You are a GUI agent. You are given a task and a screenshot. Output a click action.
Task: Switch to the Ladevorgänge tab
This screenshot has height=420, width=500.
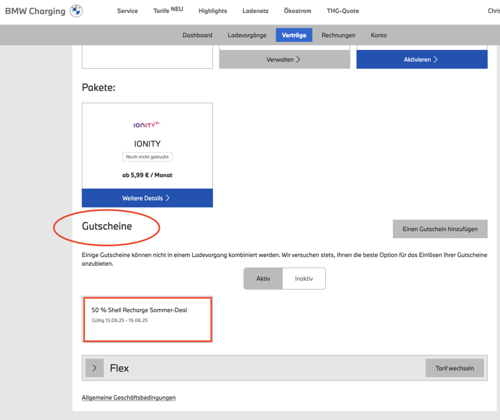(x=247, y=35)
